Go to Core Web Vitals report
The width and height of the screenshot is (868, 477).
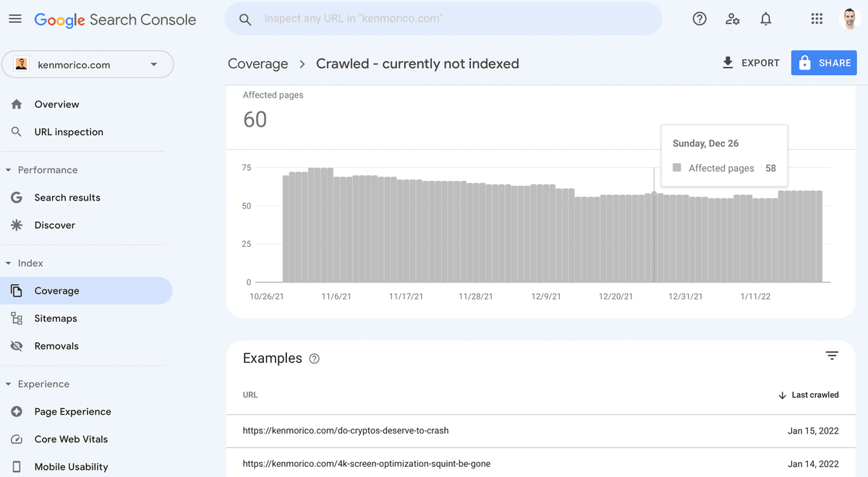[71, 439]
